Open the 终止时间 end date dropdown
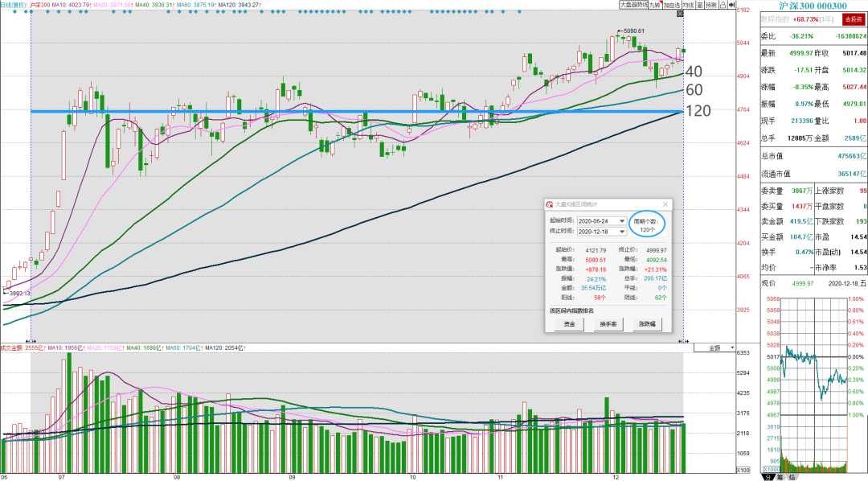The width and height of the screenshot is (868, 481). [x=622, y=232]
